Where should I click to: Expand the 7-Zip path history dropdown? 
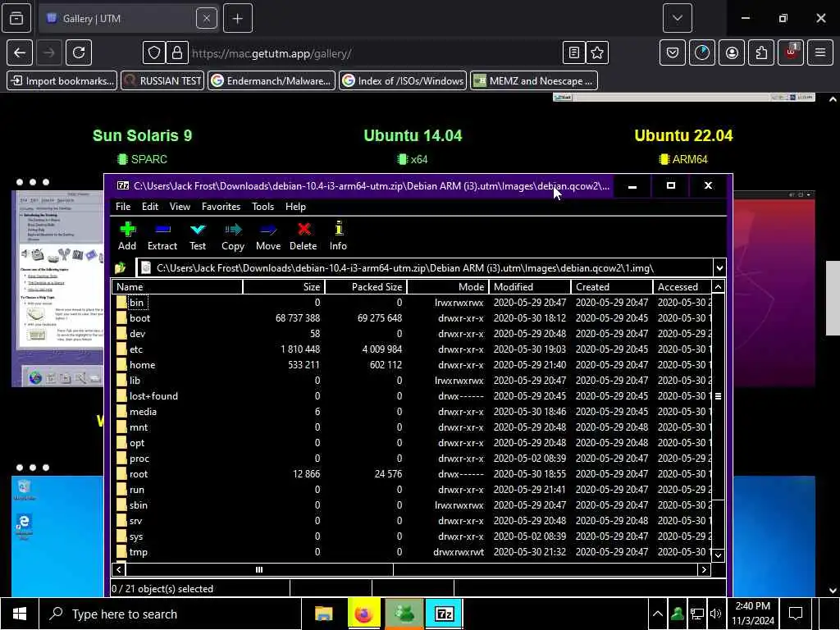tap(719, 268)
